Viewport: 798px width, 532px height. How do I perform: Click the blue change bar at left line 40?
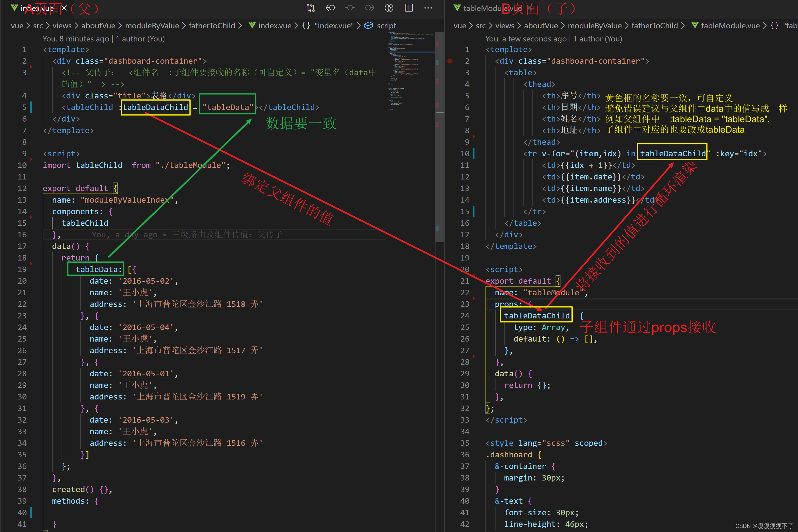tap(31, 513)
